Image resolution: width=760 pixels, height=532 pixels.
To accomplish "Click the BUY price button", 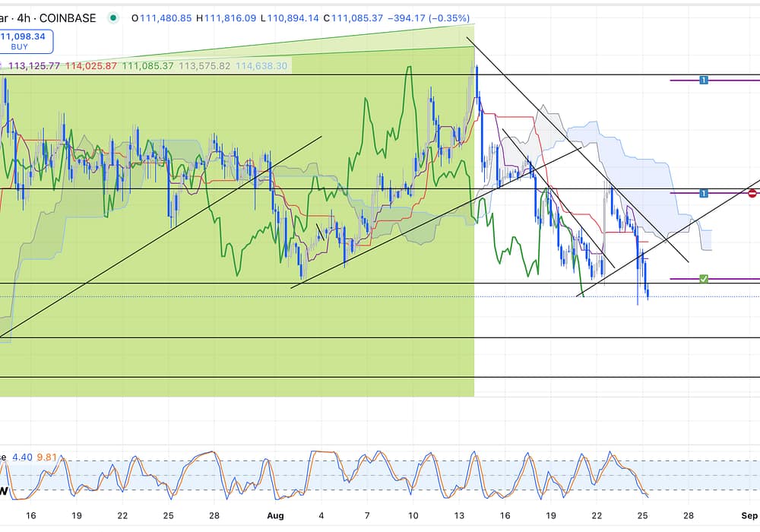I will coord(25,40).
